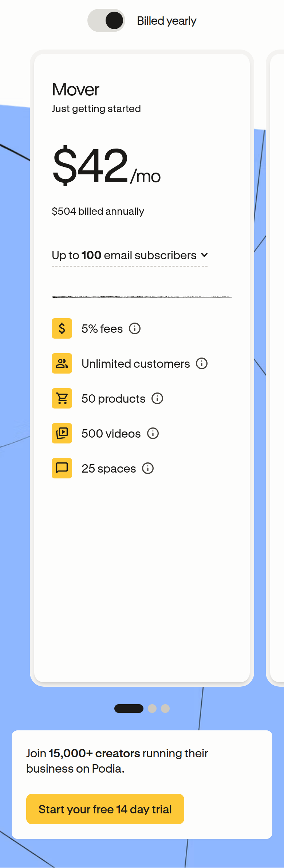The width and height of the screenshot is (284, 868).
Task: Click the $42/mo price text
Action: [x=106, y=165]
